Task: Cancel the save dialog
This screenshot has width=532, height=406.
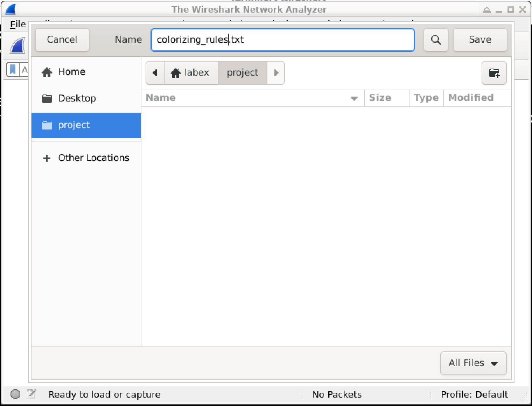Action: tap(62, 40)
